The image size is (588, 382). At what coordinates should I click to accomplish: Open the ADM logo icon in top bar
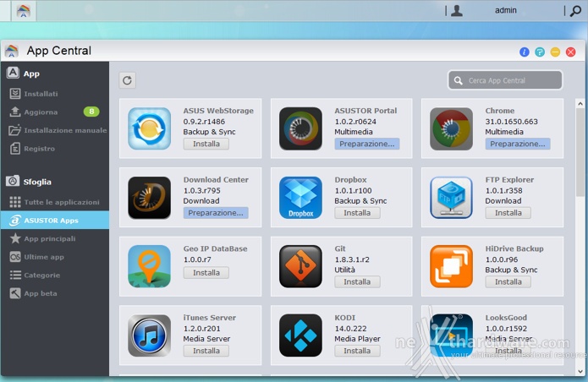(23, 10)
